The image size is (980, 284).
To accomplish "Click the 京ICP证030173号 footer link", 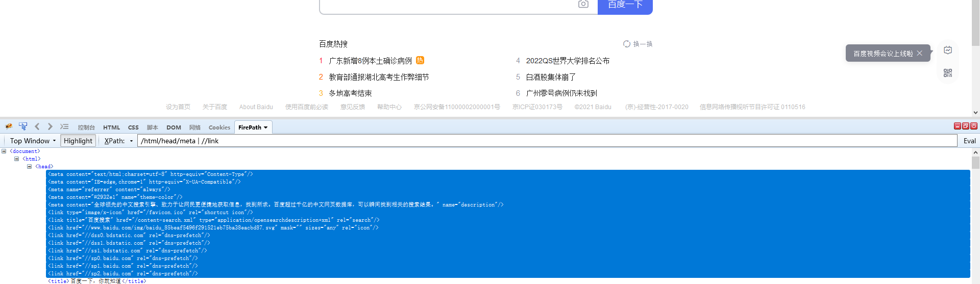I will [537, 107].
